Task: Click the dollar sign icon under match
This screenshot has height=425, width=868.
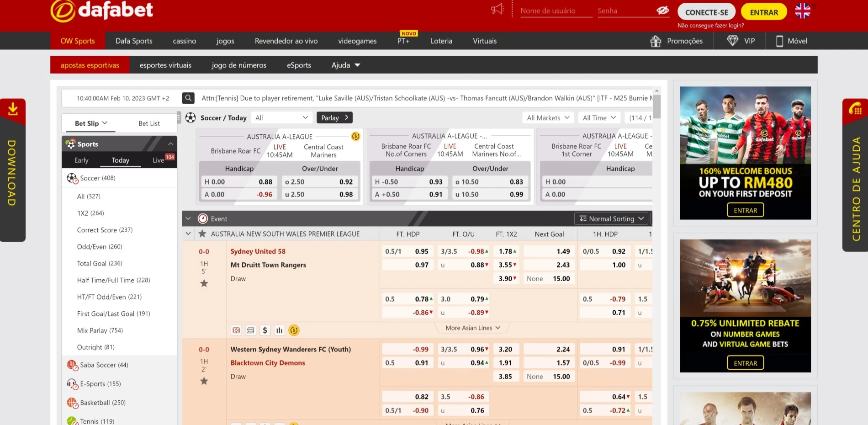Action: [x=265, y=330]
